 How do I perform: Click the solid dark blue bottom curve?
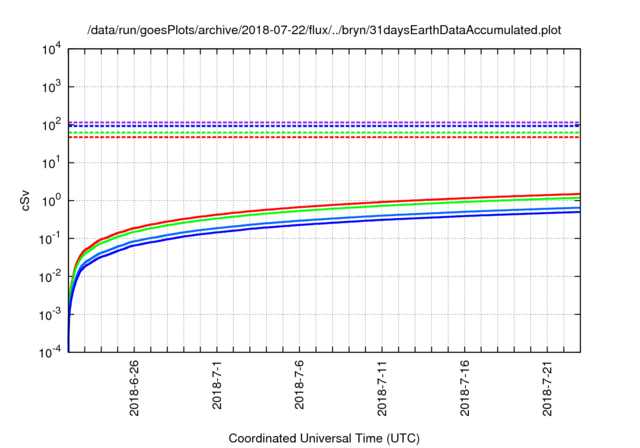(400, 219)
